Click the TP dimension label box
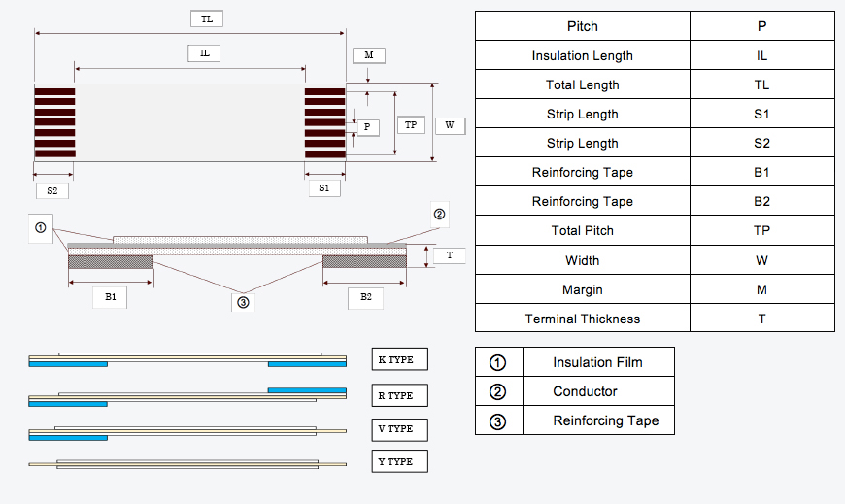The image size is (845, 504). (x=411, y=125)
